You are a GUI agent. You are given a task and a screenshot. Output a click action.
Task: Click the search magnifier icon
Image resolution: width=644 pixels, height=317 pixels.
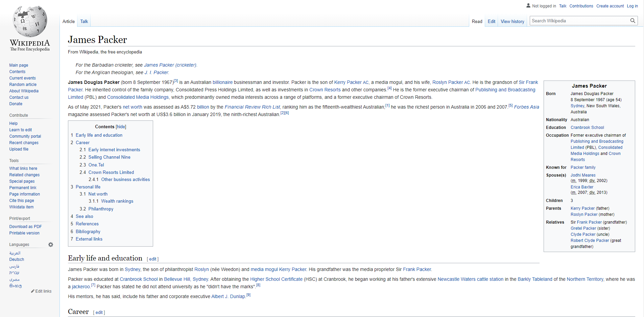point(633,21)
